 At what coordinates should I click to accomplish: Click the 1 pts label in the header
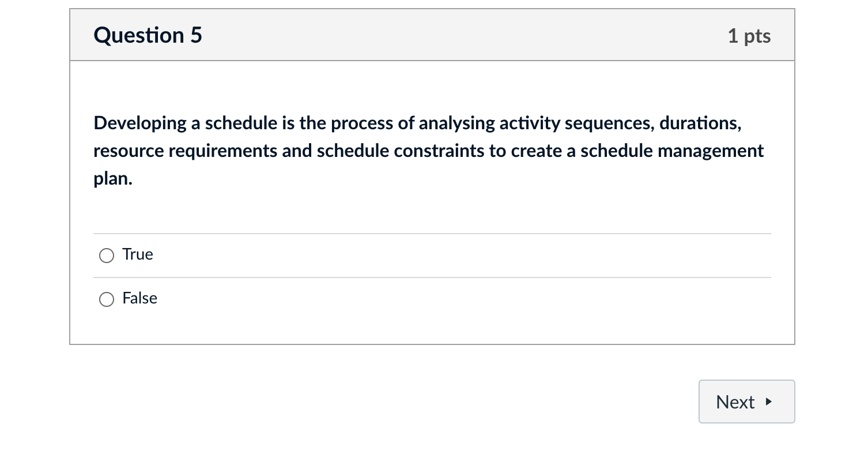pyautogui.click(x=749, y=35)
